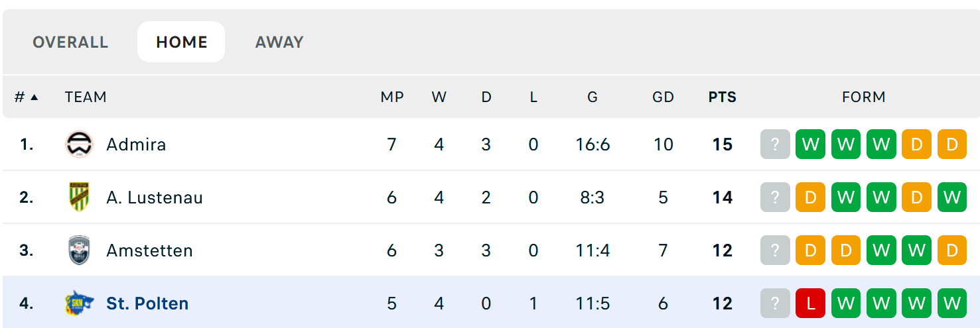Viewport: 980px width, 328px height.
Task: Sort standings by GD column header
Action: tap(663, 97)
